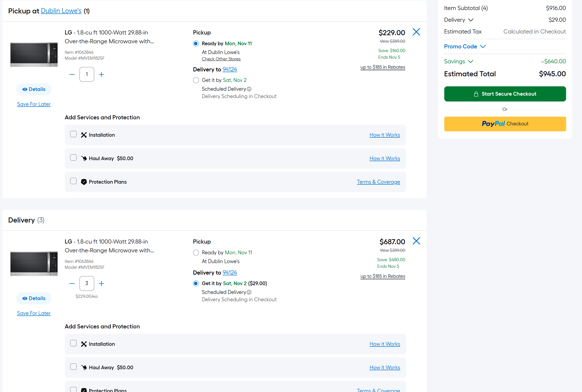Expand the Savings breakdown

click(459, 61)
